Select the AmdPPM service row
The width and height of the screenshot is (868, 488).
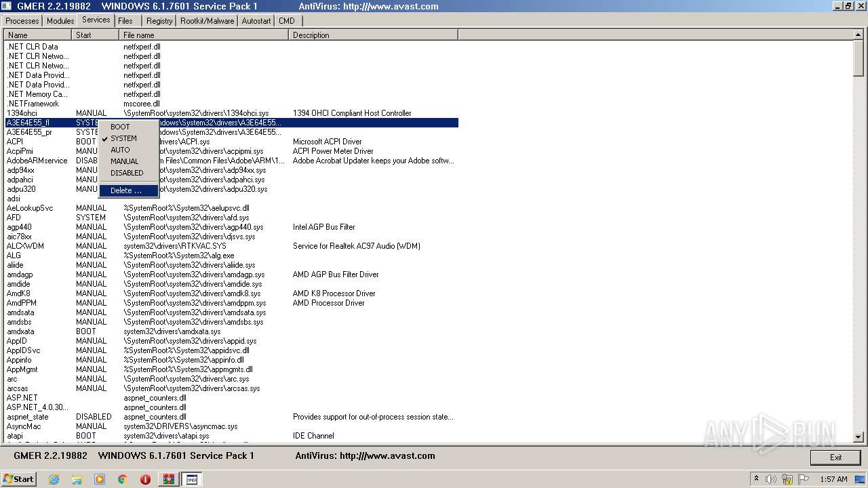tap(232, 303)
